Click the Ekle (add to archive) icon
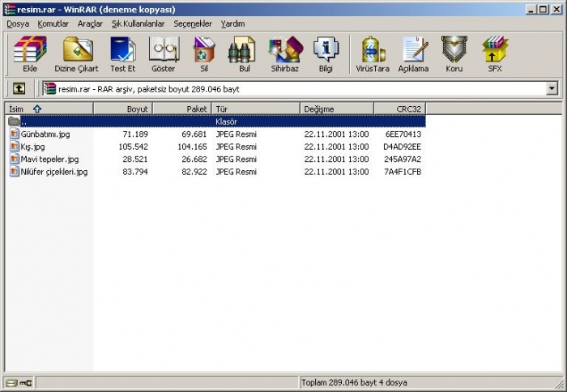 [30, 54]
